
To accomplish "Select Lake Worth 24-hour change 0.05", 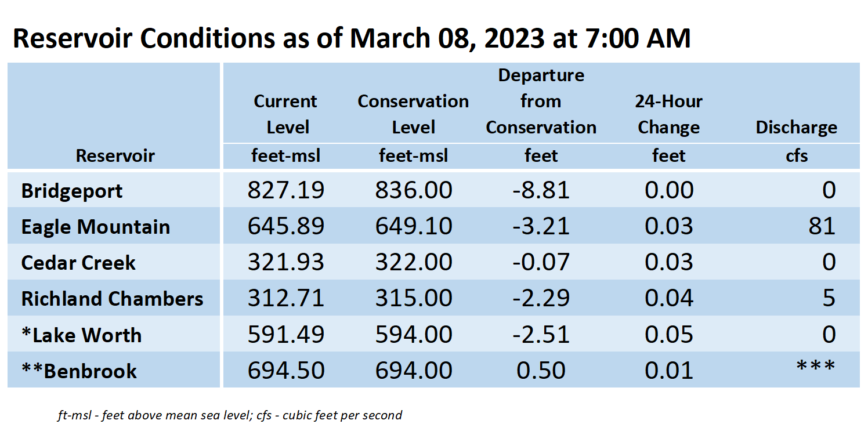I will (x=669, y=335).
